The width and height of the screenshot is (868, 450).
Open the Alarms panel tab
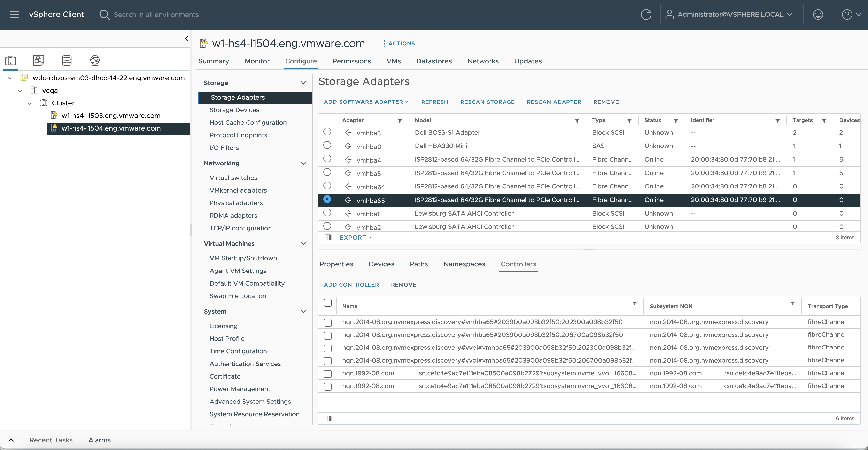click(x=99, y=440)
